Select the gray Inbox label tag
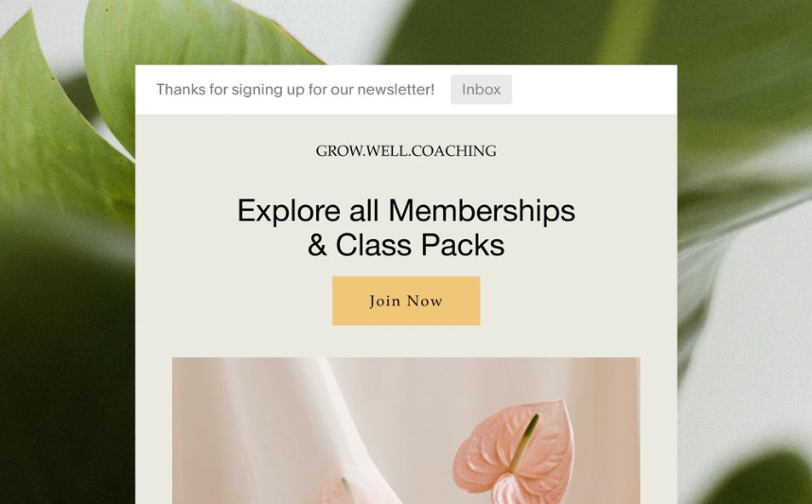The image size is (812, 504). coord(481,90)
